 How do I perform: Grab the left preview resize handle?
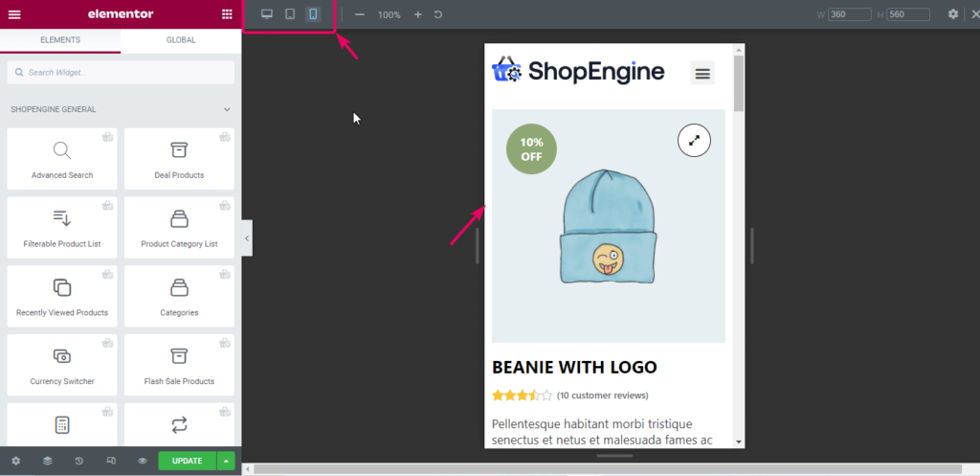pyautogui.click(x=477, y=246)
